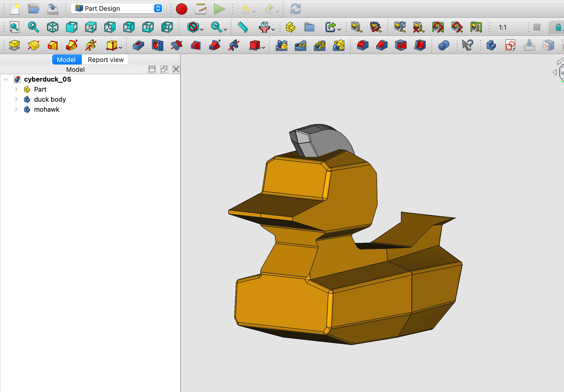The height and width of the screenshot is (392, 564).
Task: Toggle the lock snapping icon
Action: 558,27
